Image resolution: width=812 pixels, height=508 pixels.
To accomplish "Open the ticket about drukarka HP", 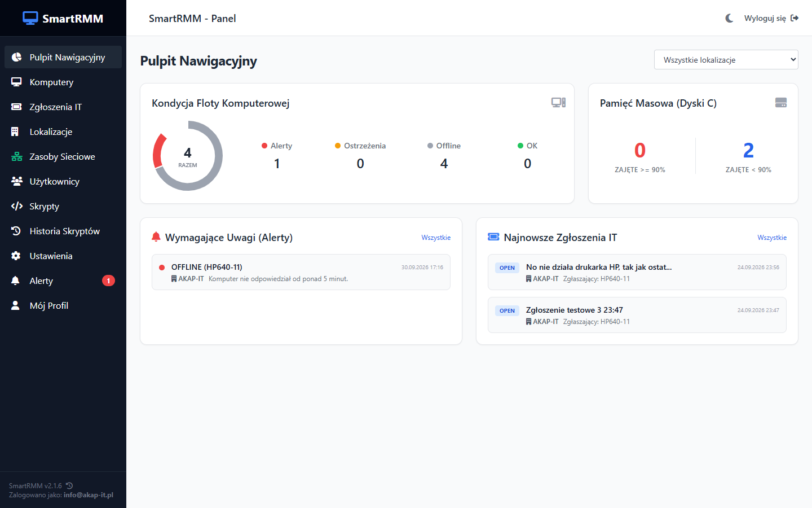I will (637, 272).
